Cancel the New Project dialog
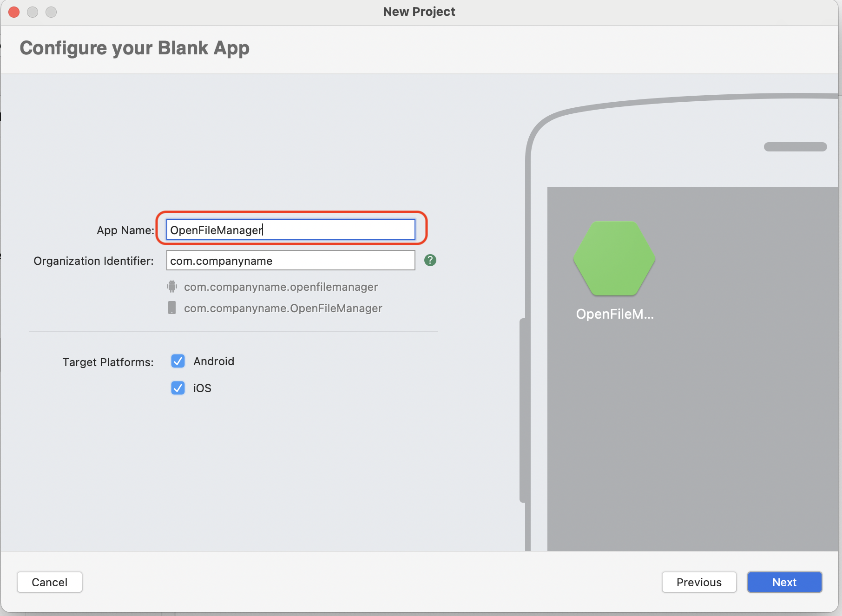 (x=50, y=582)
